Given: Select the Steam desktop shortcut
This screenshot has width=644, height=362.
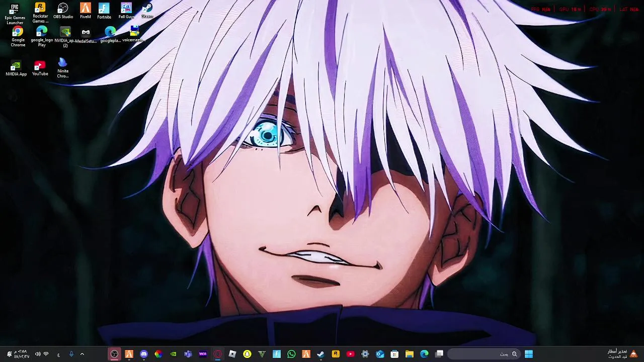Looking at the screenshot, I should [x=147, y=11].
